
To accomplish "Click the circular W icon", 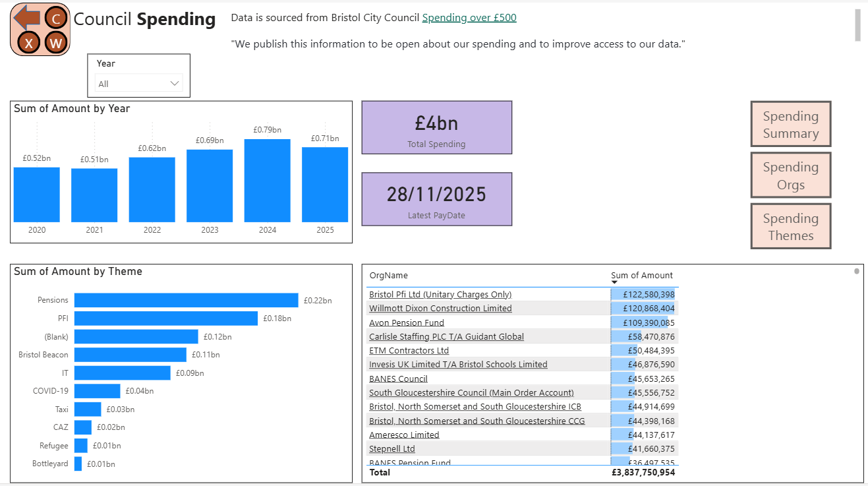I will tap(57, 44).
